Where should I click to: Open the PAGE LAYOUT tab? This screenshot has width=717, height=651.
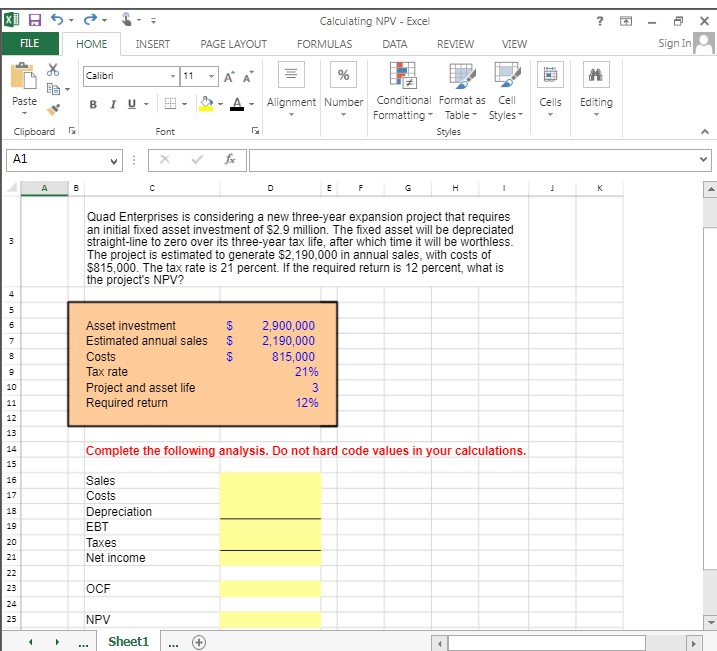point(234,44)
